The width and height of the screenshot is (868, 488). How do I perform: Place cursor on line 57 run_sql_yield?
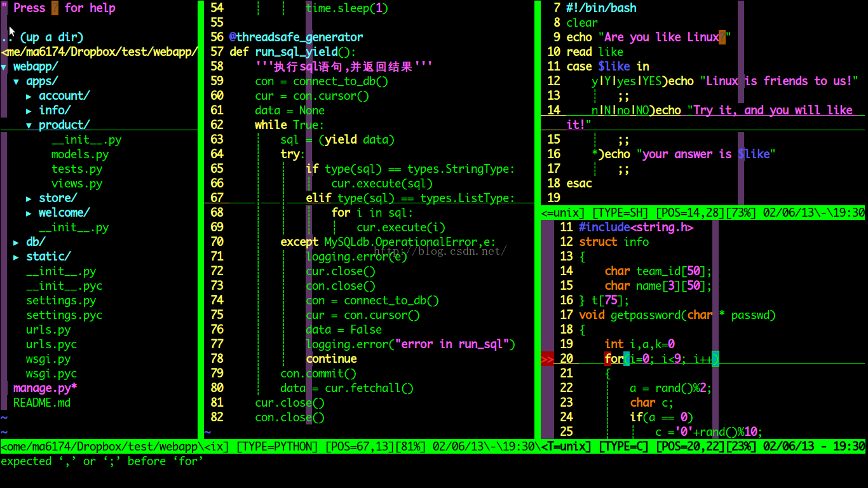click(293, 52)
